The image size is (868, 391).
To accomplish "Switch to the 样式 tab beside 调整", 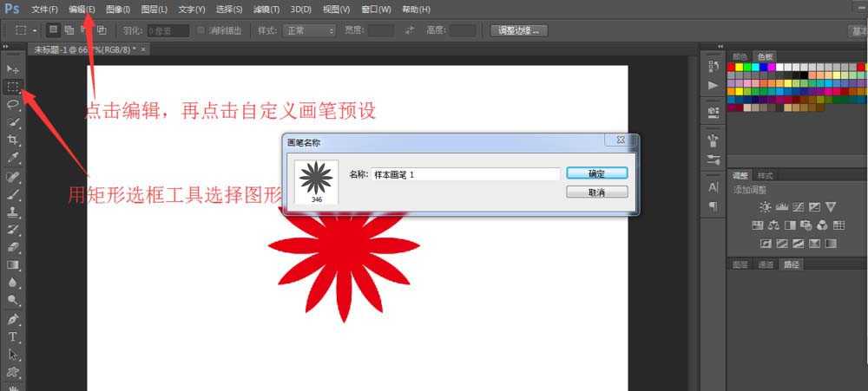I will coord(765,176).
